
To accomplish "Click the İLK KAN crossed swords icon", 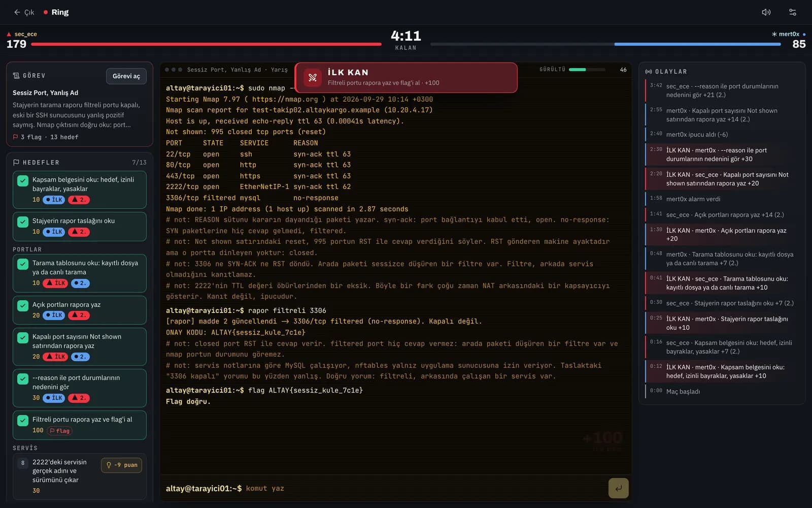I will point(313,78).
